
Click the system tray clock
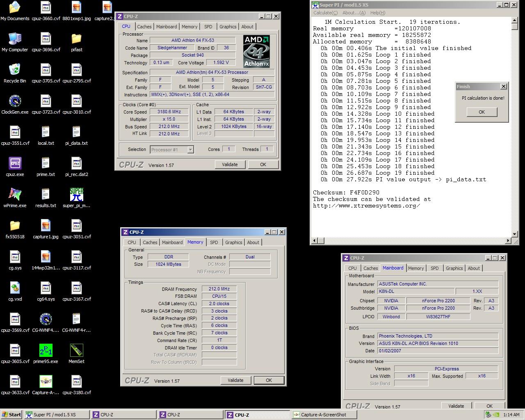point(511,415)
